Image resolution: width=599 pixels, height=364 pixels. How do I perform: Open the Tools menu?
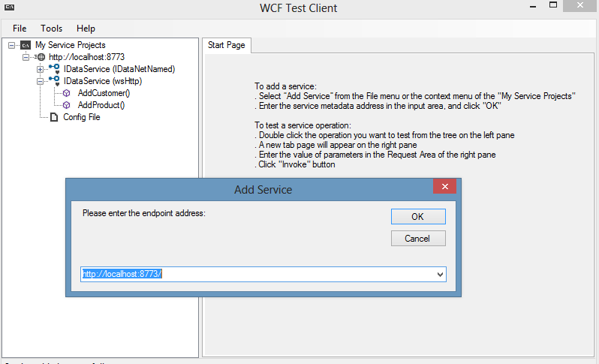[x=51, y=29]
